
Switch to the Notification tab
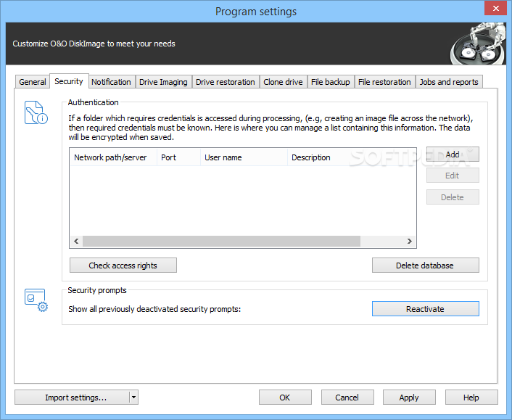pyautogui.click(x=111, y=82)
